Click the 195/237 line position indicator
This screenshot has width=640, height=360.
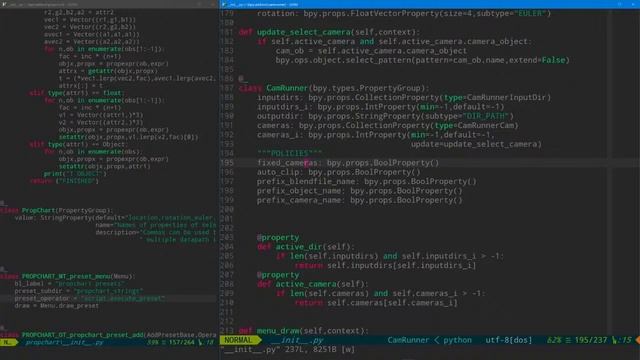(591, 340)
